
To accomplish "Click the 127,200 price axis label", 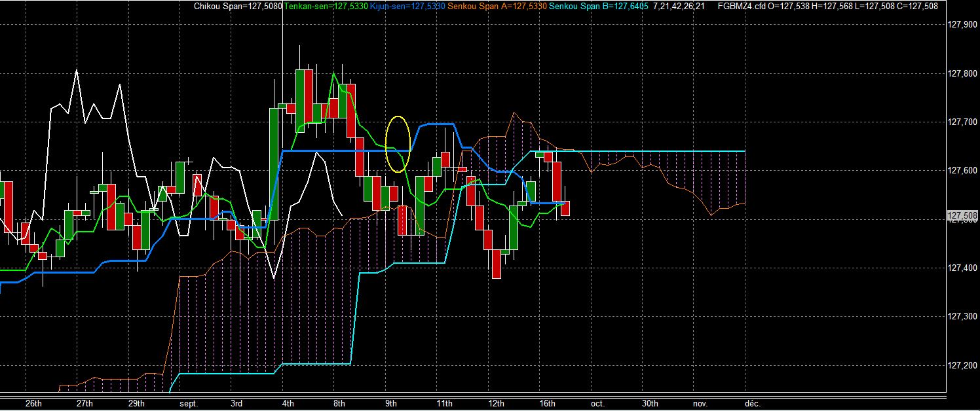I will pos(962,365).
